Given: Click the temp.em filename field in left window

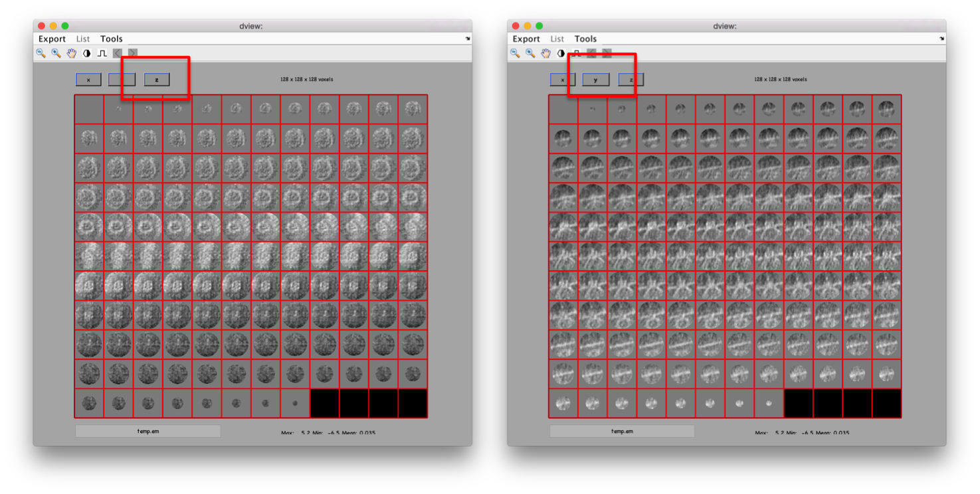Looking at the screenshot, I should pos(147,431).
